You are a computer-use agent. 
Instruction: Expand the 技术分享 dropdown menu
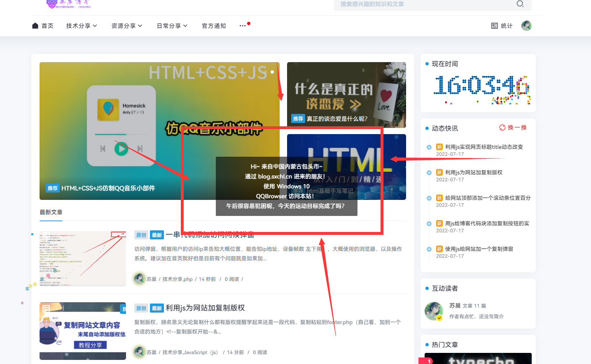point(82,26)
